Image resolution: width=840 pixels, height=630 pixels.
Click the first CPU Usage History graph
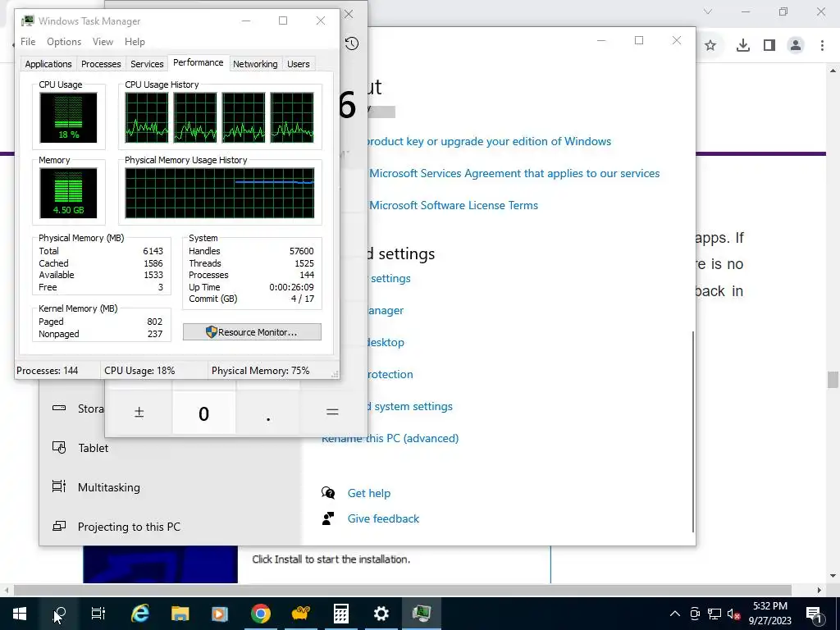coord(146,117)
